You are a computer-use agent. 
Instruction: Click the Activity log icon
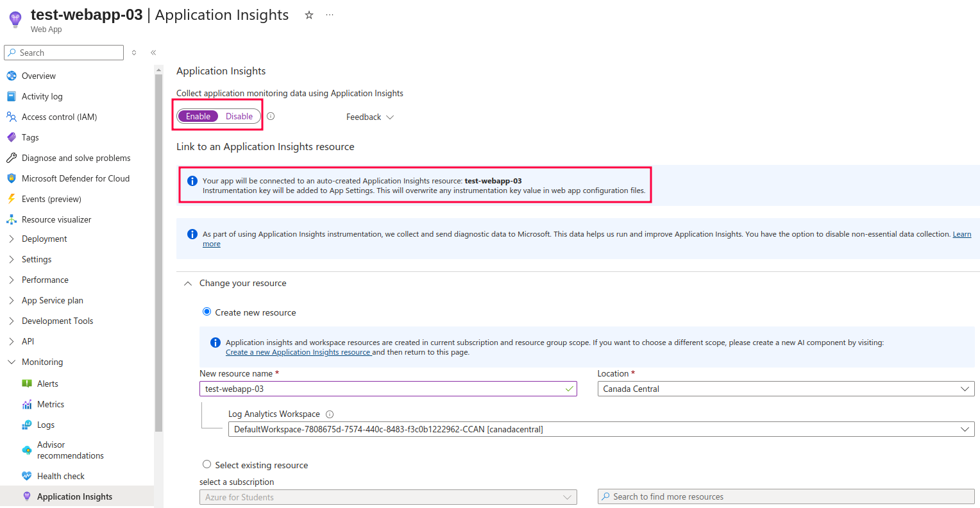(x=12, y=96)
